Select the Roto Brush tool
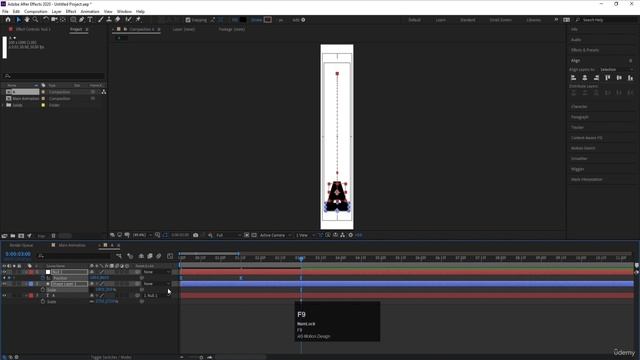 (129, 20)
